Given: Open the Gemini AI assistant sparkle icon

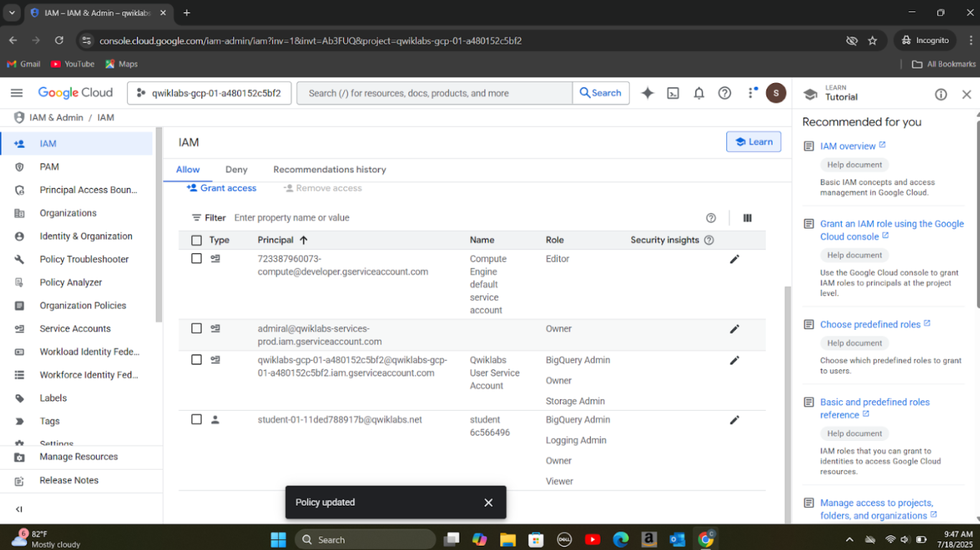Looking at the screenshot, I should pos(647,93).
